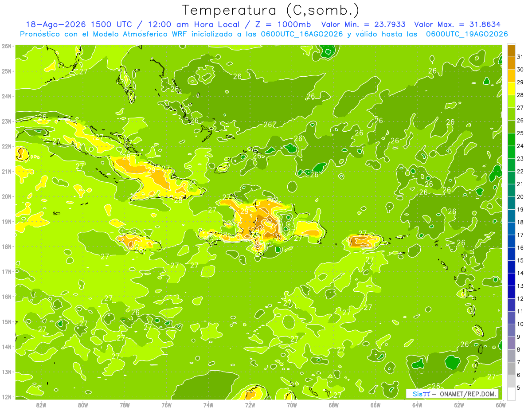532x411 pixels.
Task: Click legend value 15 on color scale
Action: [520, 260]
